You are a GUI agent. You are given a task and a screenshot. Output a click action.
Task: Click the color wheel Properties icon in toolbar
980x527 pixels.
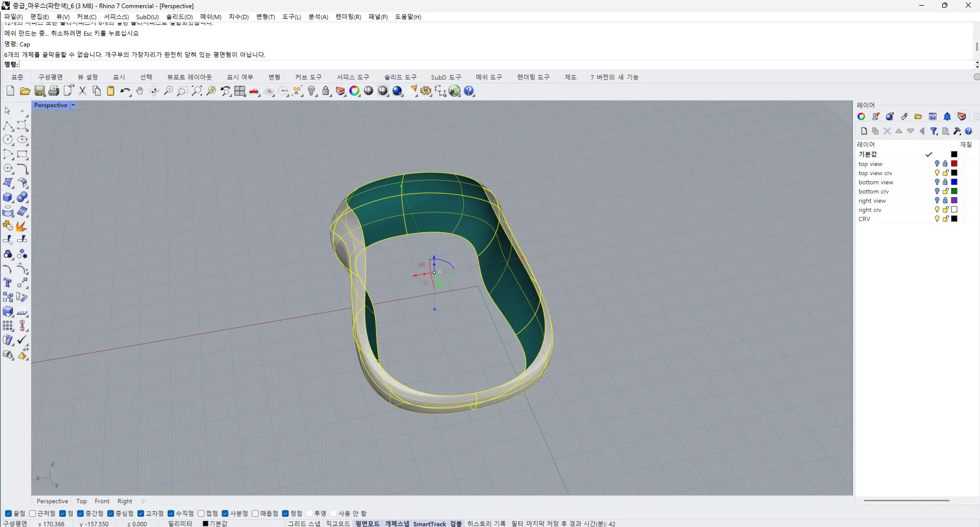(x=355, y=91)
